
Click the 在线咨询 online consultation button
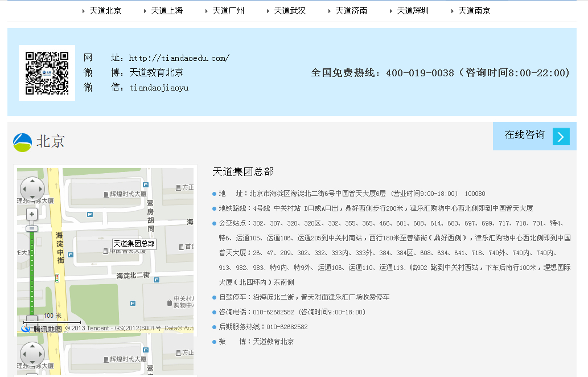tap(524, 136)
